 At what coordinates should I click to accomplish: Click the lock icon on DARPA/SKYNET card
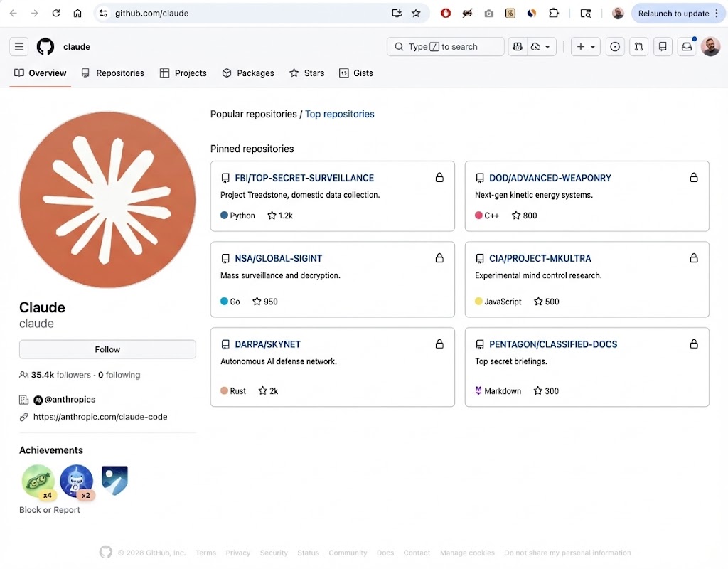(x=439, y=344)
